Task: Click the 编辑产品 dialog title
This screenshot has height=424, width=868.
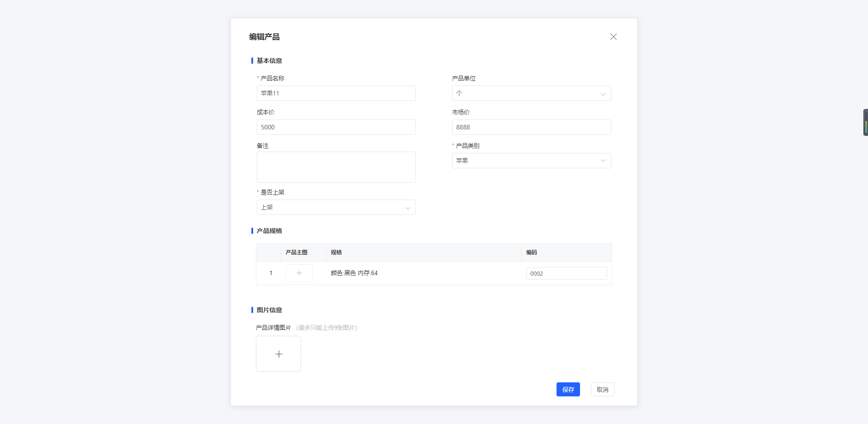Action: [264, 37]
